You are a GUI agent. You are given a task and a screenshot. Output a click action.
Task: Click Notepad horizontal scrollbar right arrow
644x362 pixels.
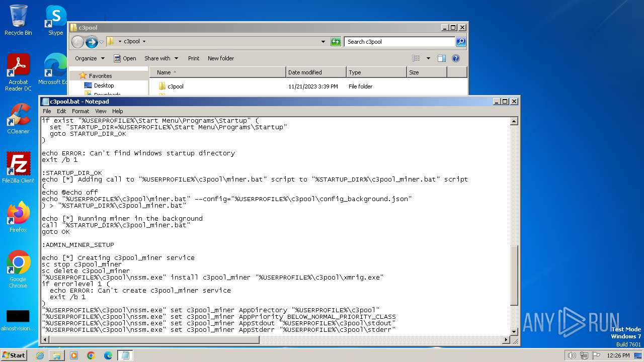pos(506,340)
